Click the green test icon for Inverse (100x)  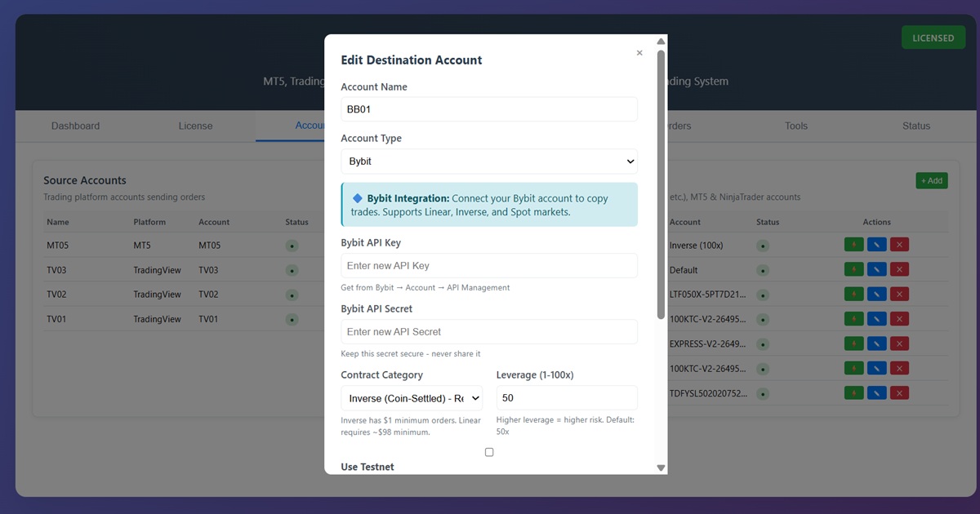pyautogui.click(x=853, y=245)
